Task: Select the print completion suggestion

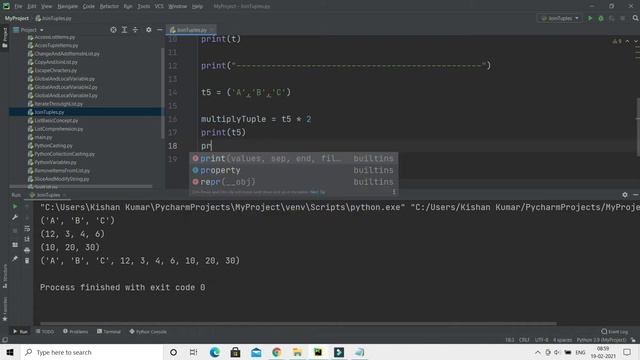Action: [293, 158]
